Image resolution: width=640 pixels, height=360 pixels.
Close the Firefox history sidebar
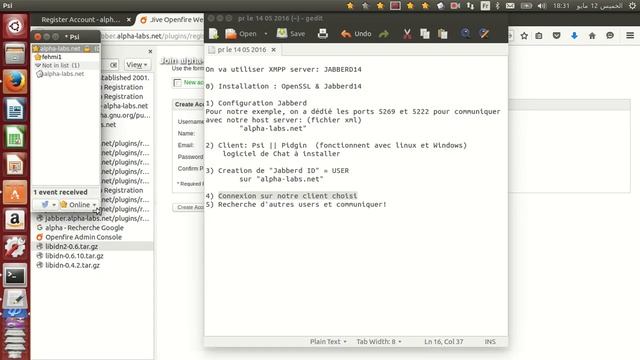(x=150, y=51)
